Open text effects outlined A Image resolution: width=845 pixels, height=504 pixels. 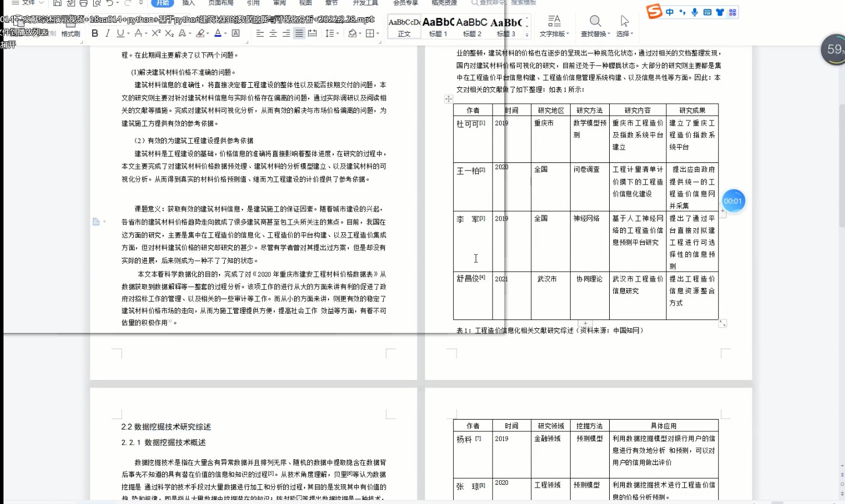coord(182,33)
